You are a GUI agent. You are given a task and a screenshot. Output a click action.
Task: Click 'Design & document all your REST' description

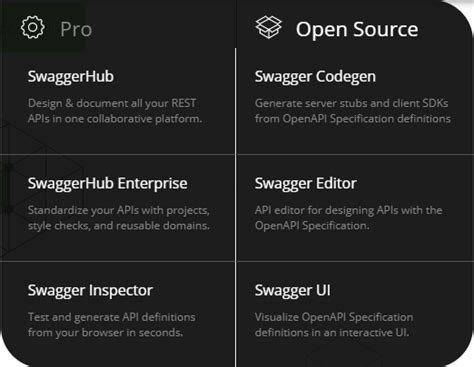click(x=112, y=103)
